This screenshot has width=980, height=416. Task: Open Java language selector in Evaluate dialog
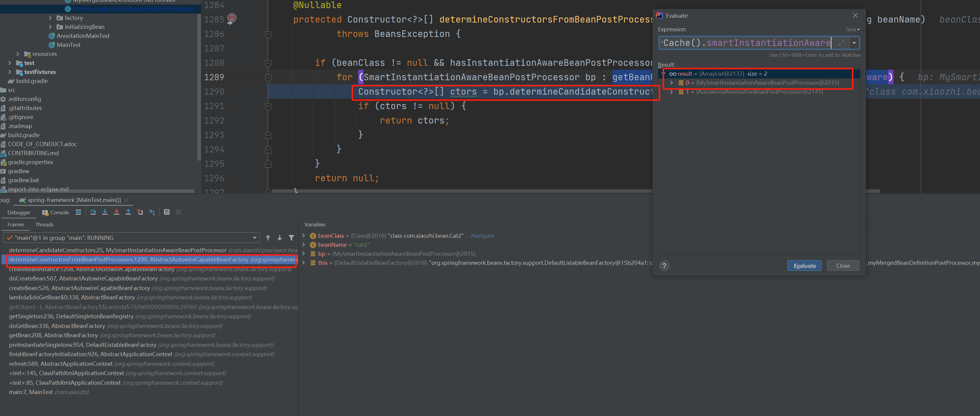click(x=852, y=29)
